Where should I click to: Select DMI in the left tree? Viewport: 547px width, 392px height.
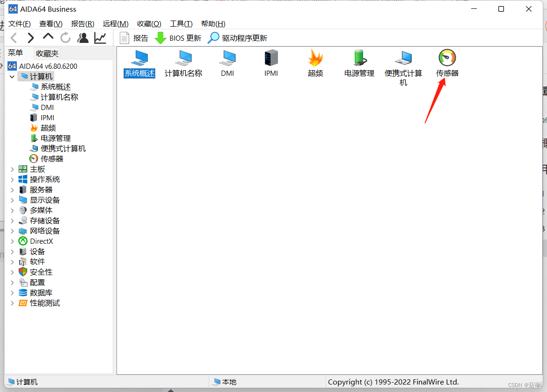click(x=42, y=108)
